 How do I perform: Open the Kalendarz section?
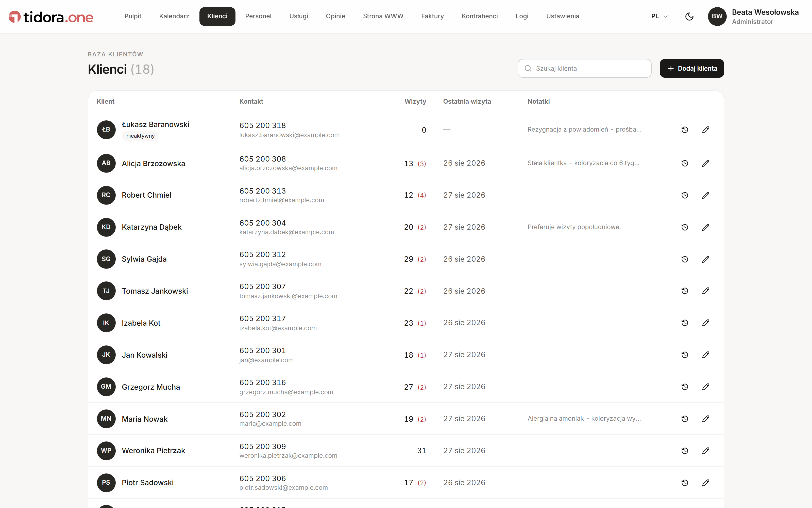point(174,16)
